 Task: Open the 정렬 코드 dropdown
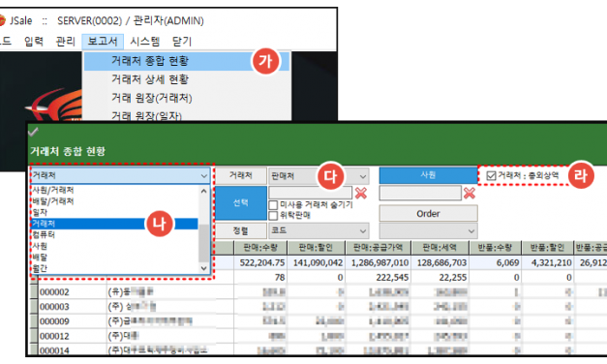(319, 230)
